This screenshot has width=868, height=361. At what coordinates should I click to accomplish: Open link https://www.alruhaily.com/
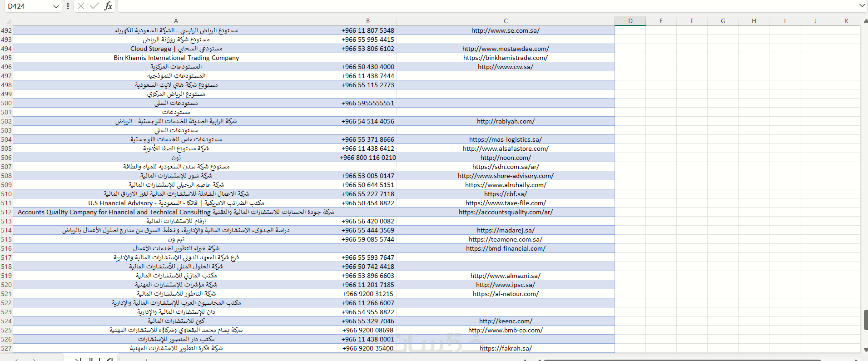pos(506,185)
